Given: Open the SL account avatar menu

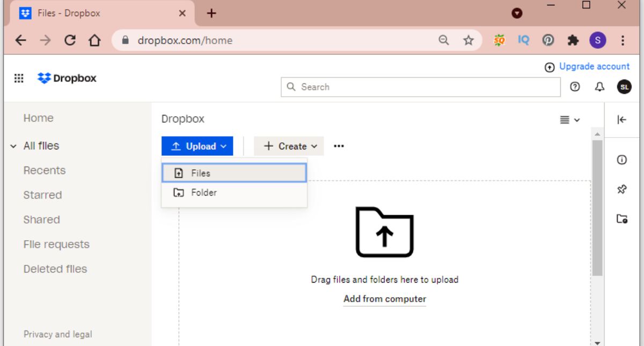Looking at the screenshot, I should click(624, 86).
